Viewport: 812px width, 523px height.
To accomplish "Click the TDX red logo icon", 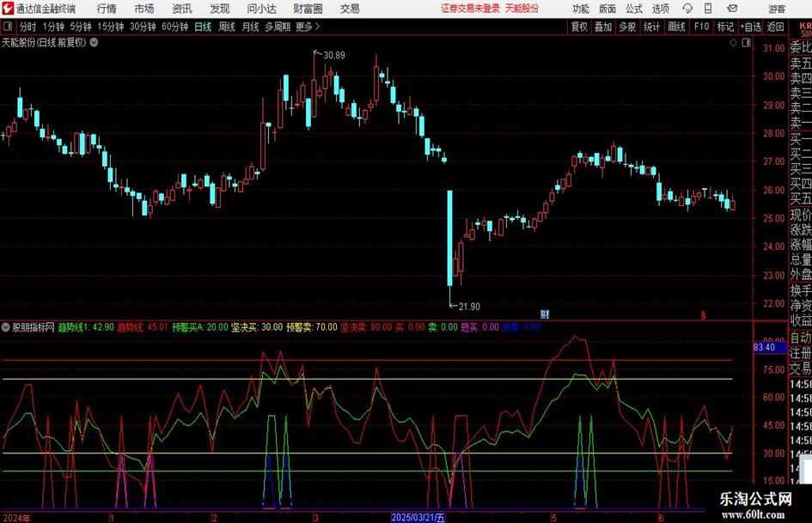I will [8, 9].
